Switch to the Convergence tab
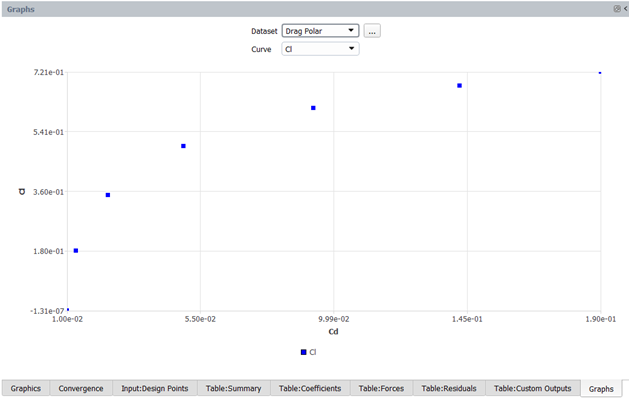Screen dimensions: 629x399 [x=81, y=388]
